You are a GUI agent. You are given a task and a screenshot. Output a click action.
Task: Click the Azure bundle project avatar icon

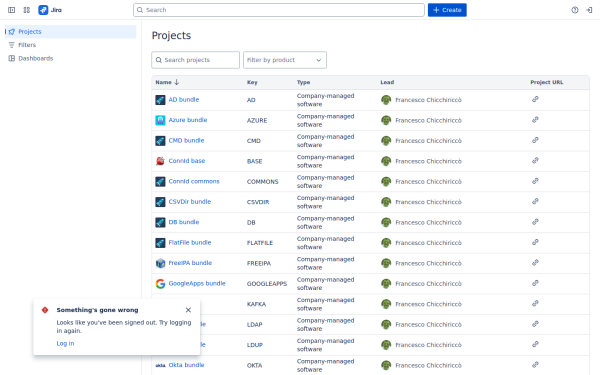click(160, 120)
